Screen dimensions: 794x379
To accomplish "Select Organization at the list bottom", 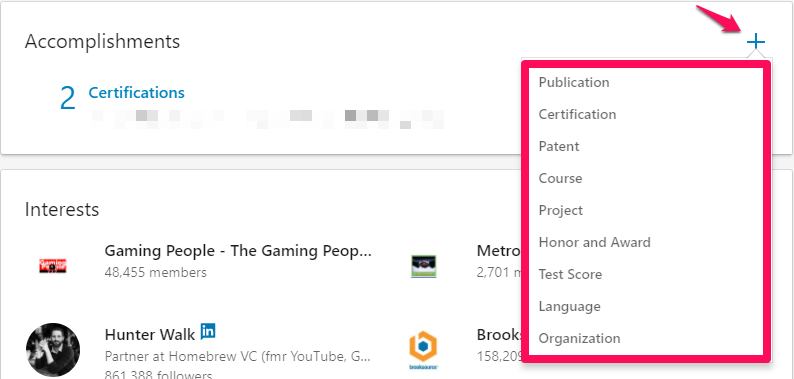I will tap(579, 338).
